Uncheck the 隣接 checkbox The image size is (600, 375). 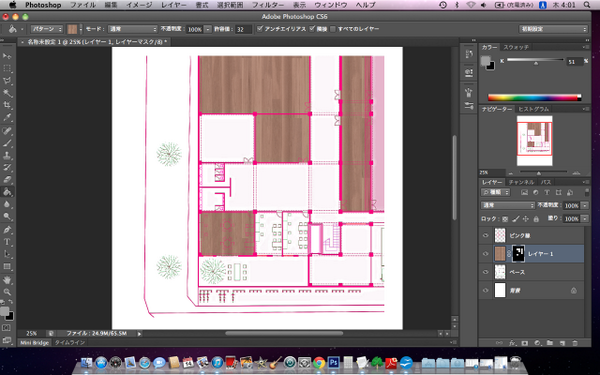312,29
